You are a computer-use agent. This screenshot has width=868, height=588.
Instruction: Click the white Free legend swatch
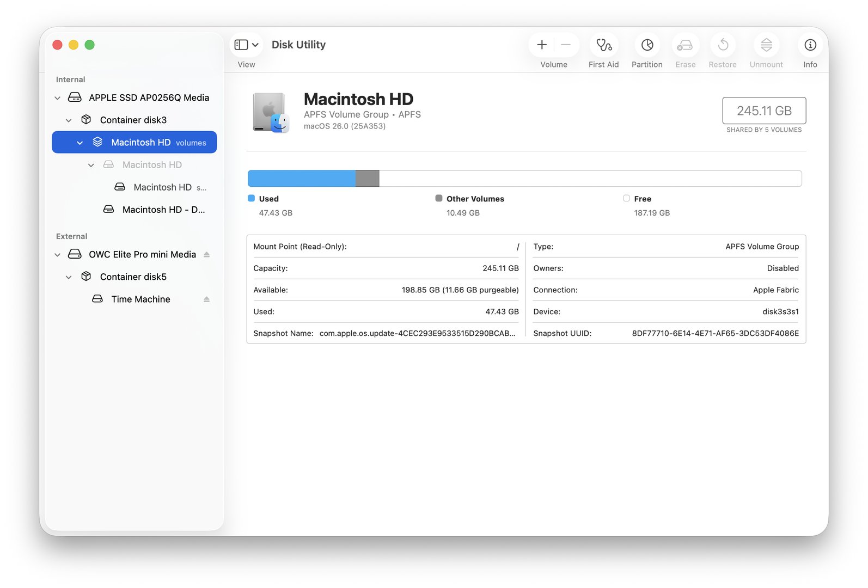tap(626, 198)
